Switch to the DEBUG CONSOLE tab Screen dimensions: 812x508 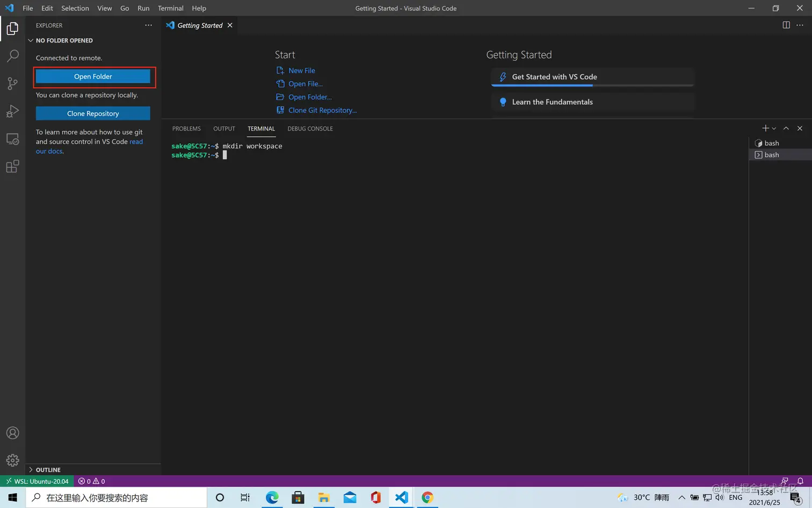(310, 128)
